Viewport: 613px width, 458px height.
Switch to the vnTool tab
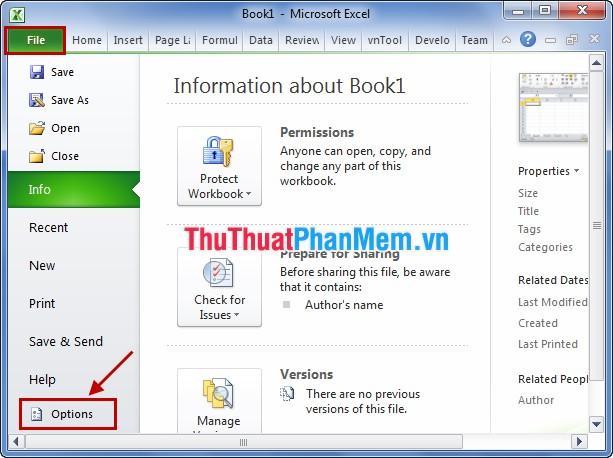pos(385,40)
